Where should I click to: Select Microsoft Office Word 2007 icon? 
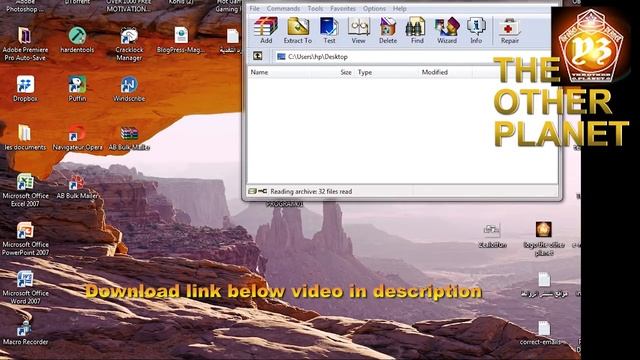25,288
